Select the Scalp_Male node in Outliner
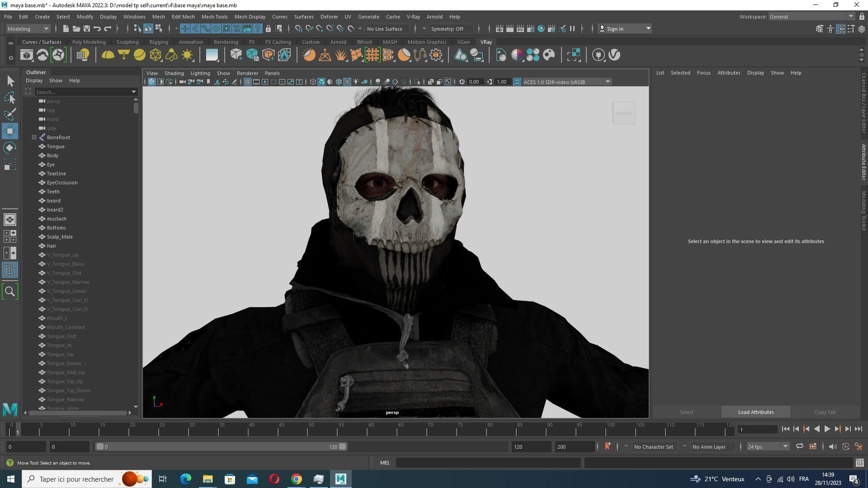Viewport: 868px width, 488px height. pos(59,237)
